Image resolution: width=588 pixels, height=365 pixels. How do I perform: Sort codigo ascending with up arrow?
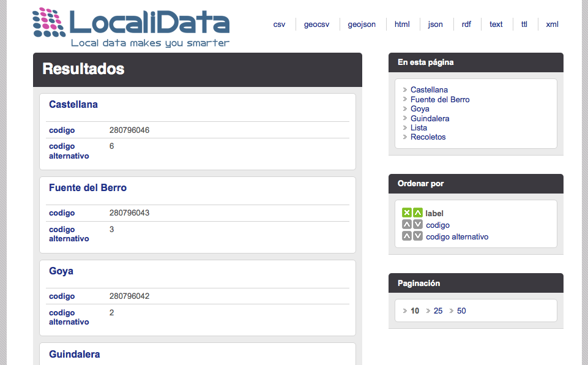click(x=407, y=224)
